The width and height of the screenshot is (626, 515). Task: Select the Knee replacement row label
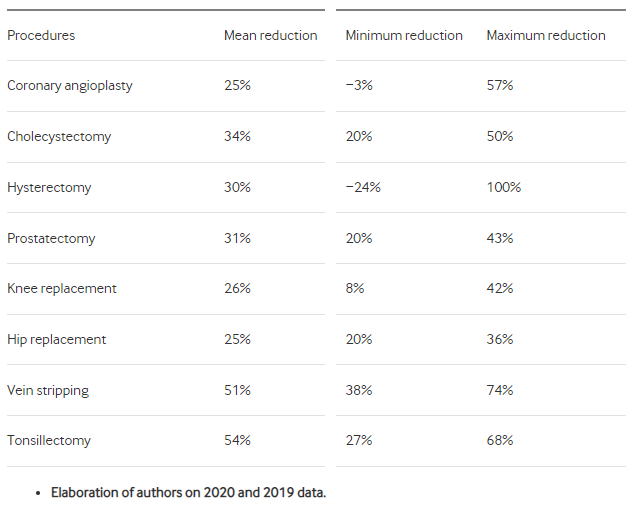tap(62, 288)
